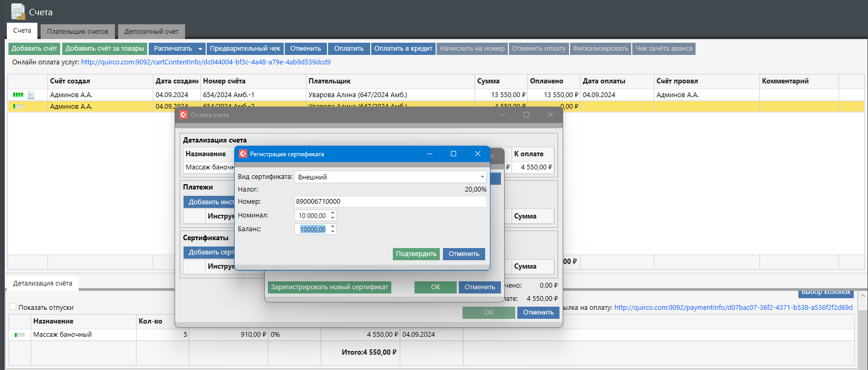Enable the Показать отпуски checkbox
Viewport: 868px width, 370px height.
13,307
